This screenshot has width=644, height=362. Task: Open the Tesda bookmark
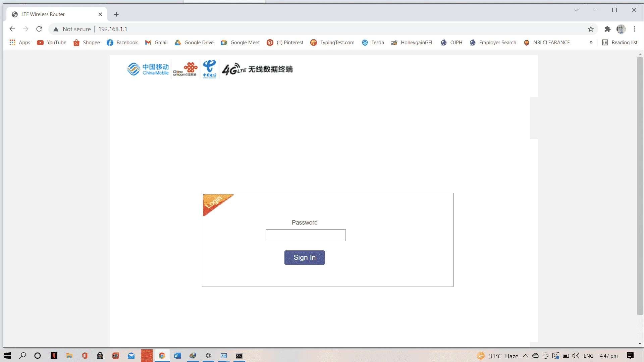[373, 43]
